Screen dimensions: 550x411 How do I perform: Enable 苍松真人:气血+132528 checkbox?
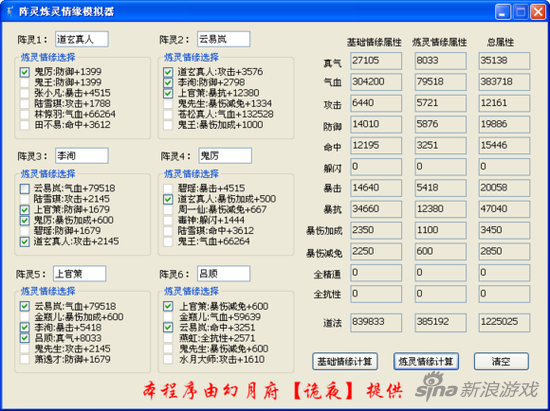click(168, 115)
